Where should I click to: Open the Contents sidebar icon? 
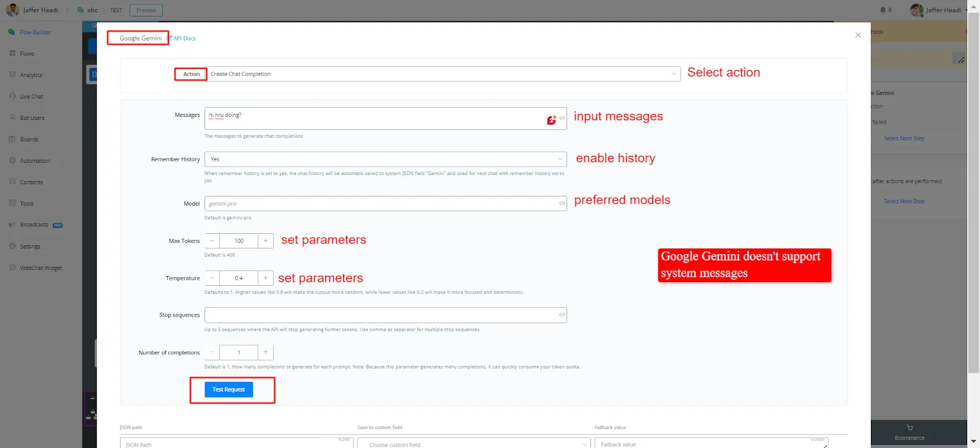pyautogui.click(x=12, y=182)
